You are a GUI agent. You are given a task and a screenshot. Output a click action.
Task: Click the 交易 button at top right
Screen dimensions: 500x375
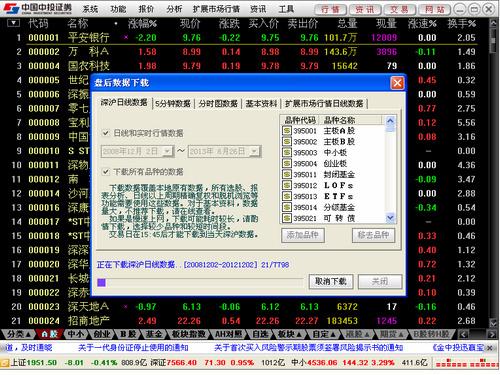(x=399, y=9)
